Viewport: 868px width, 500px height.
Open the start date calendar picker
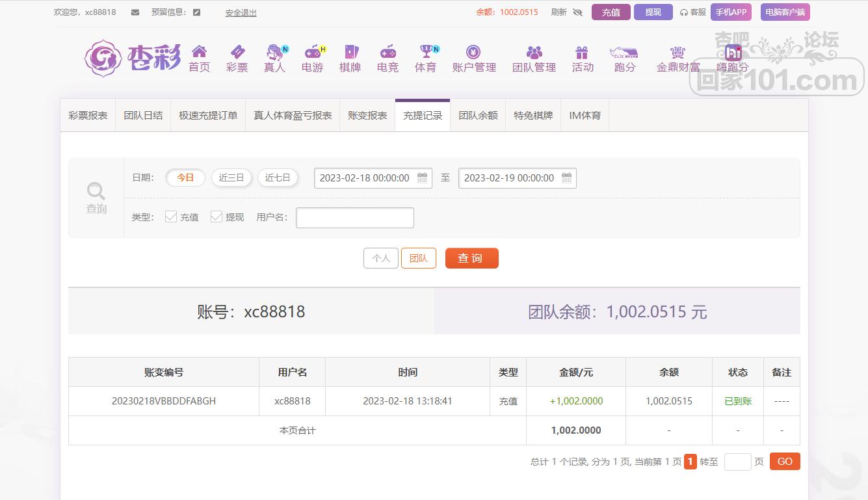click(x=422, y=178)
